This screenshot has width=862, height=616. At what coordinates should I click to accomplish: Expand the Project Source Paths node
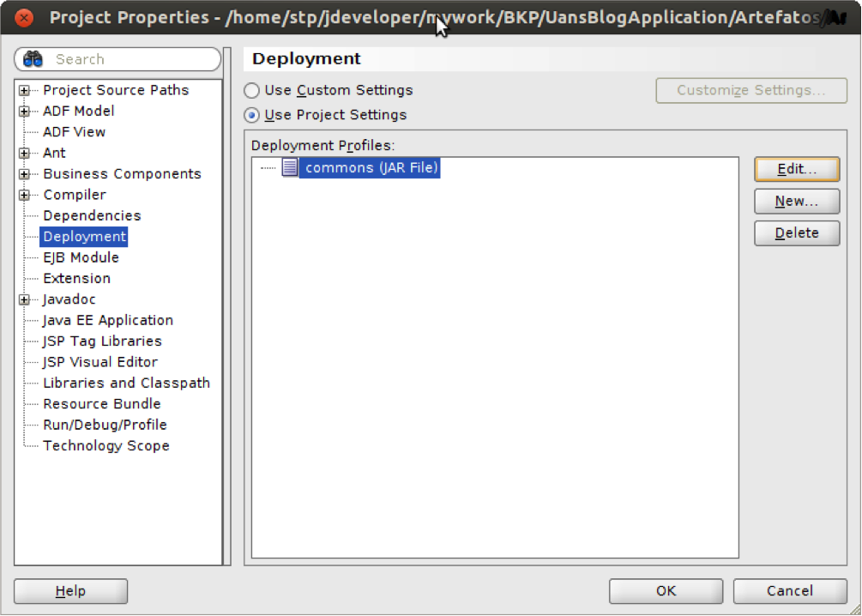coord(24,90)
